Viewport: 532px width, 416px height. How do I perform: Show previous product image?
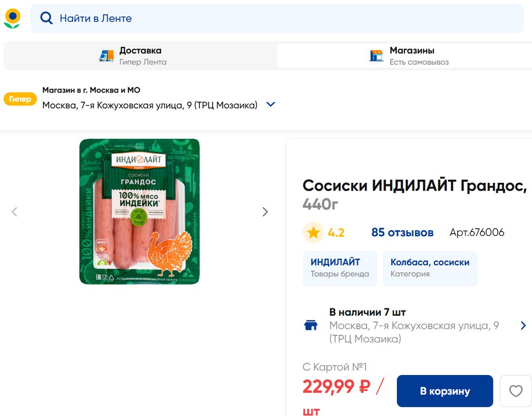(15, 212)
